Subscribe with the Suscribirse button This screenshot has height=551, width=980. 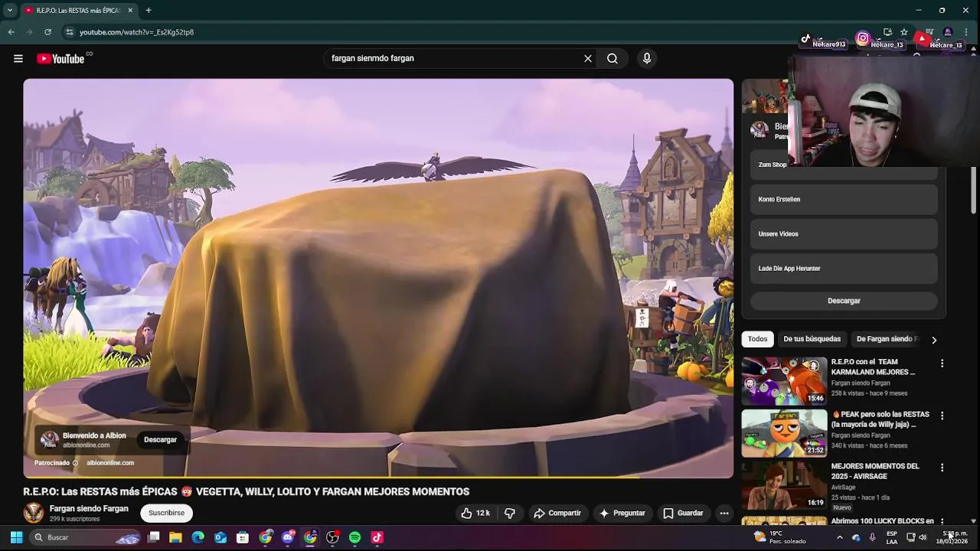pos(166,513)
